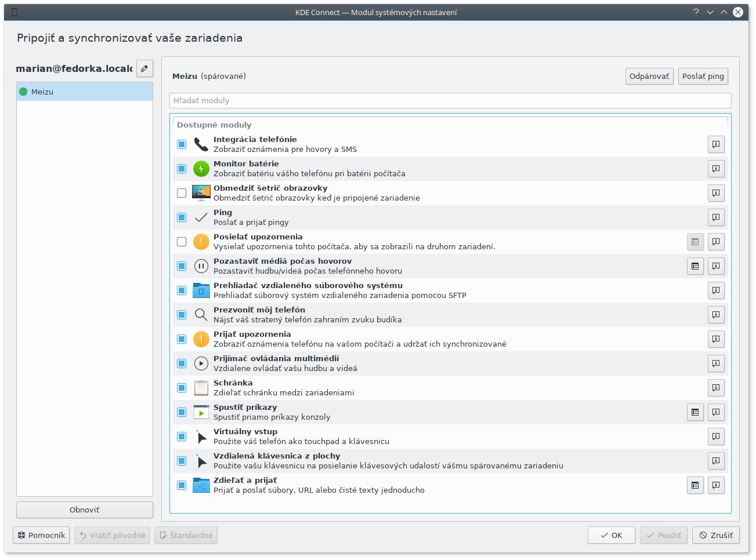Viewport: 756px width, 560px height.
Task: Open info for Prijímač ovládania multimédií
Action: (716, 363)
